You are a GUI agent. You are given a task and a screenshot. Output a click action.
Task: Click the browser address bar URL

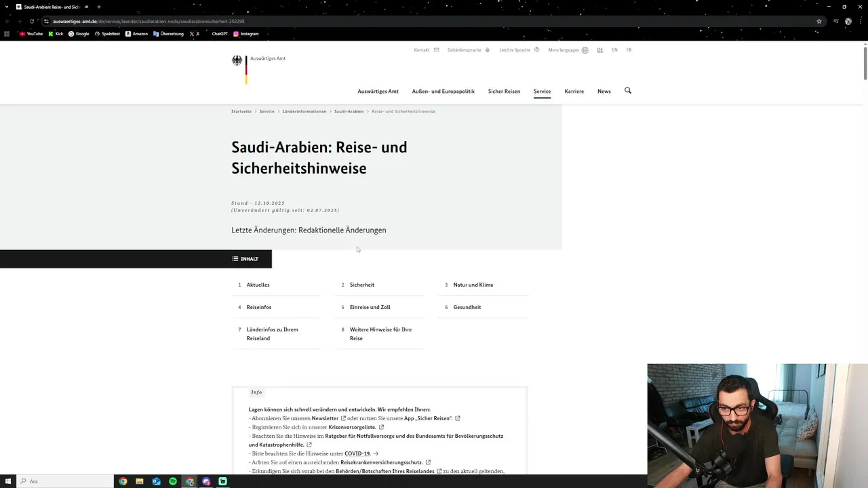149,21
